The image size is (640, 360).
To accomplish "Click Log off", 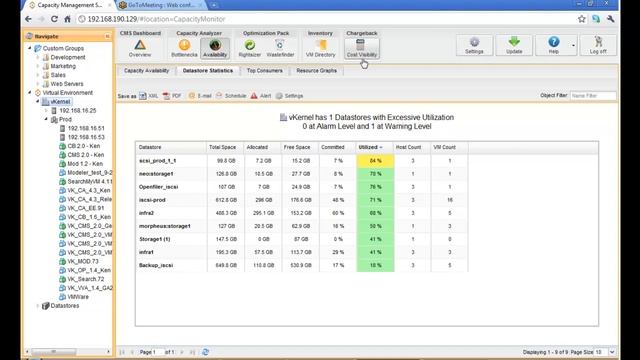I will (598, 45).
